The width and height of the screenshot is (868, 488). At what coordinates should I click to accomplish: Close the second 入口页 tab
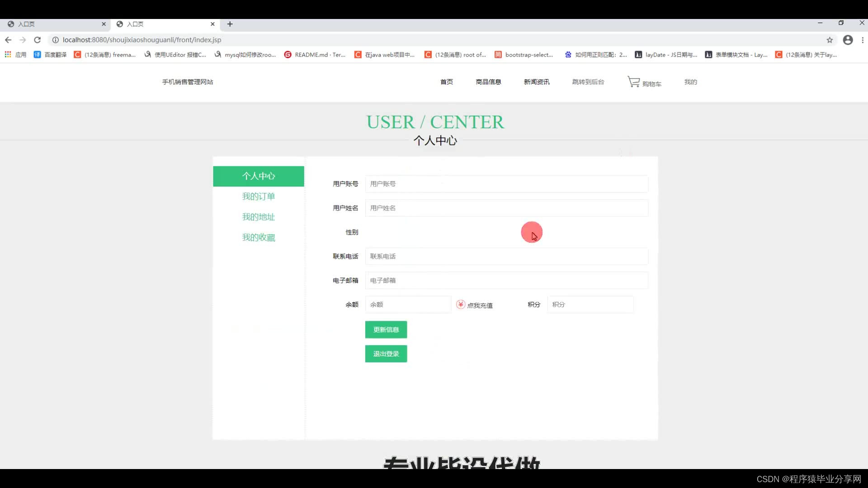pyautogui.click(x=212, y=24)
